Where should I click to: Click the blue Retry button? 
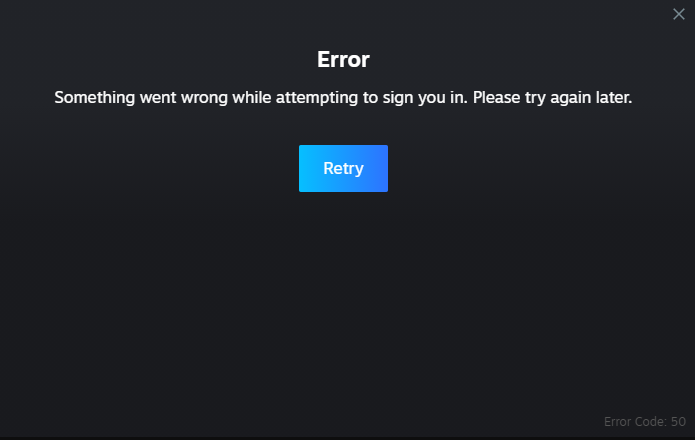pos(343,168)
